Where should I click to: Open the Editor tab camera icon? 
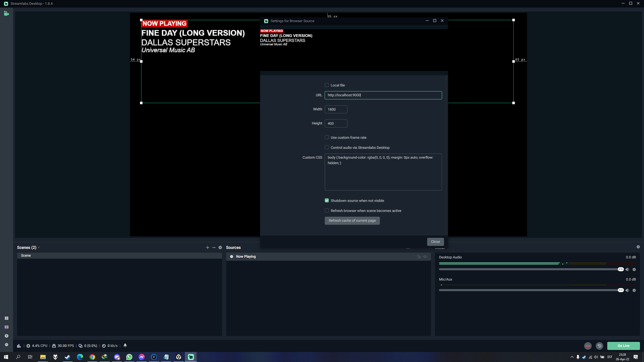coord(7,14)
